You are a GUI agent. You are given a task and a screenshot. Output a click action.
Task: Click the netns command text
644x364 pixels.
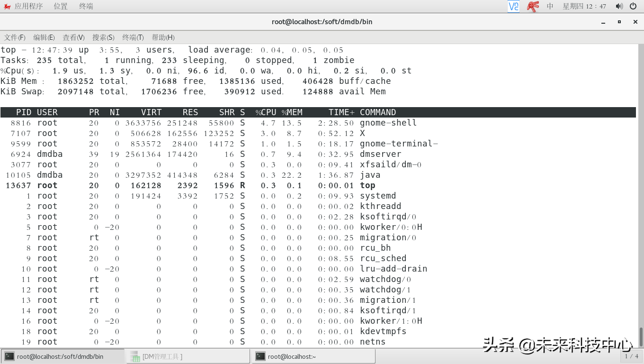[373, 342]
